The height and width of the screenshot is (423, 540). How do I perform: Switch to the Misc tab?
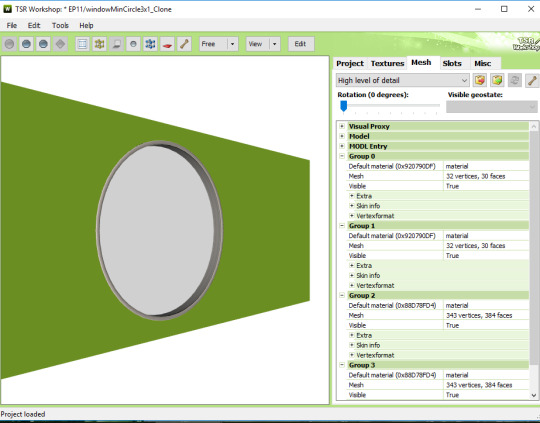click(482, 63)
